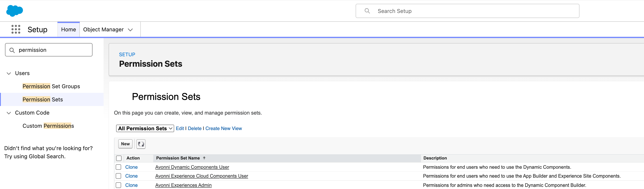Clone the Avonni Dynamic Components User set
644x189 pixels.
(x=131, y=167)
